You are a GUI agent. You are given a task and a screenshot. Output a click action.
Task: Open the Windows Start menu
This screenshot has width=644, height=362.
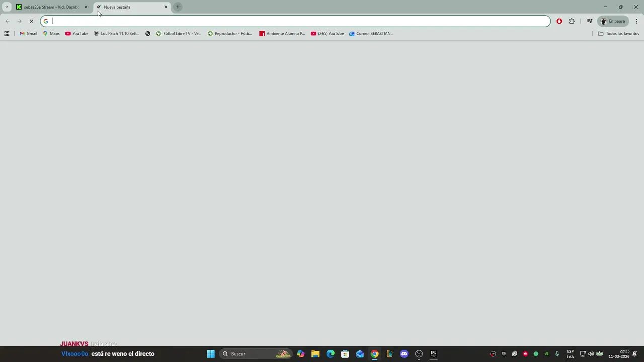(211, 354)
